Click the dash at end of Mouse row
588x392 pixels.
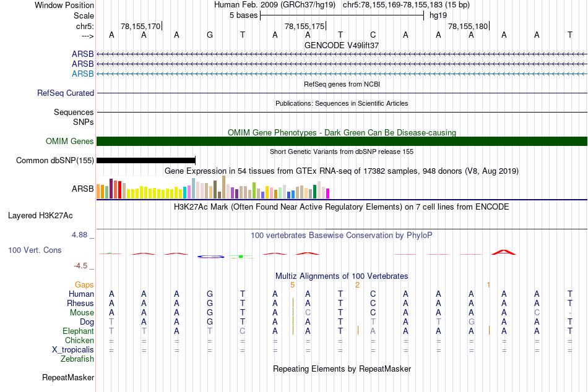coord(570,313)
